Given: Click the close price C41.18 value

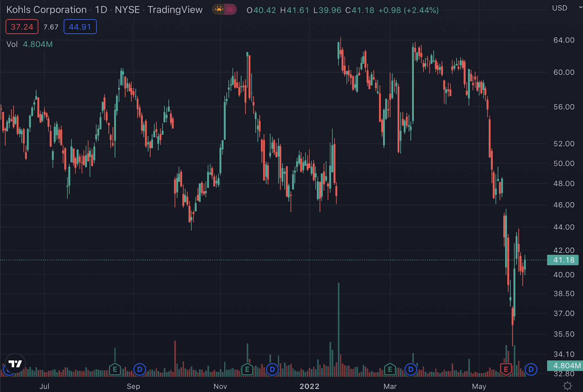Looking at the screenshot, I should click(360, 10).
